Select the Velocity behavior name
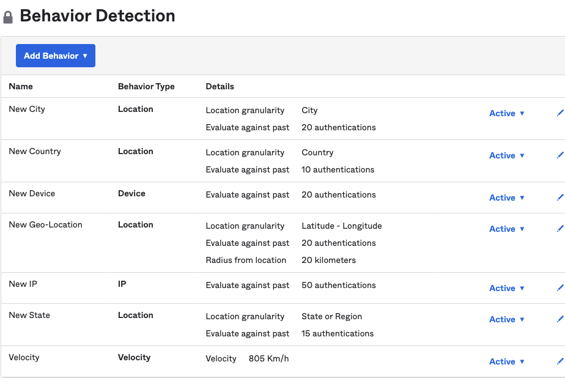 [x=24, y=357]
